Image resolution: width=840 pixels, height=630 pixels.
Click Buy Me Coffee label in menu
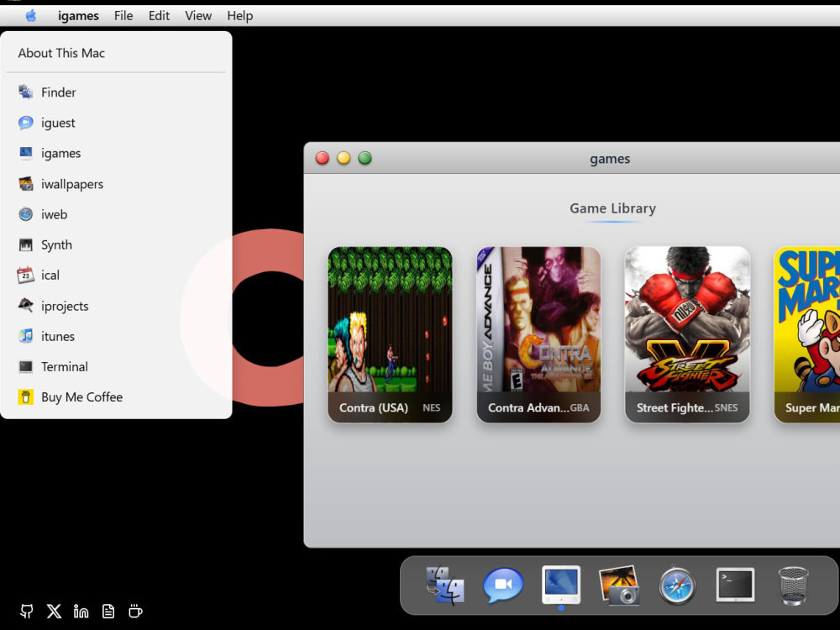tap(82, 397)
